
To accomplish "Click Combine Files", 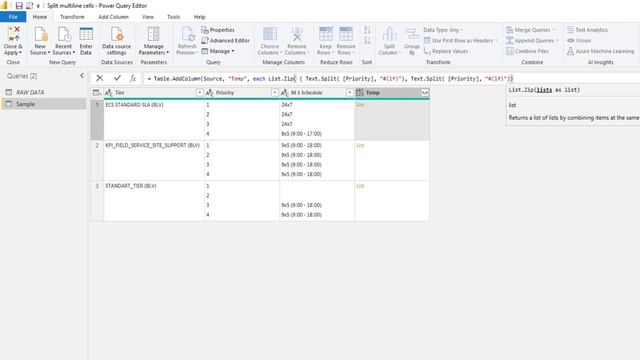I will 527,51.
